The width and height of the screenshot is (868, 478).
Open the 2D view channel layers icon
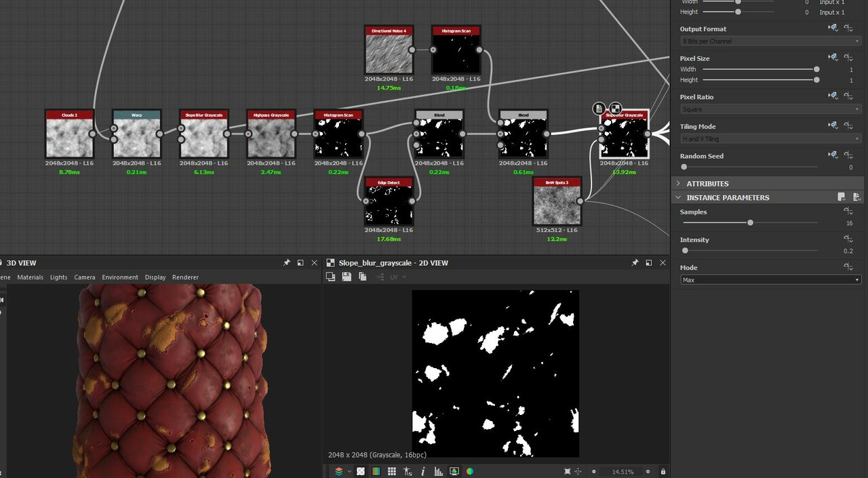point(339,471)
